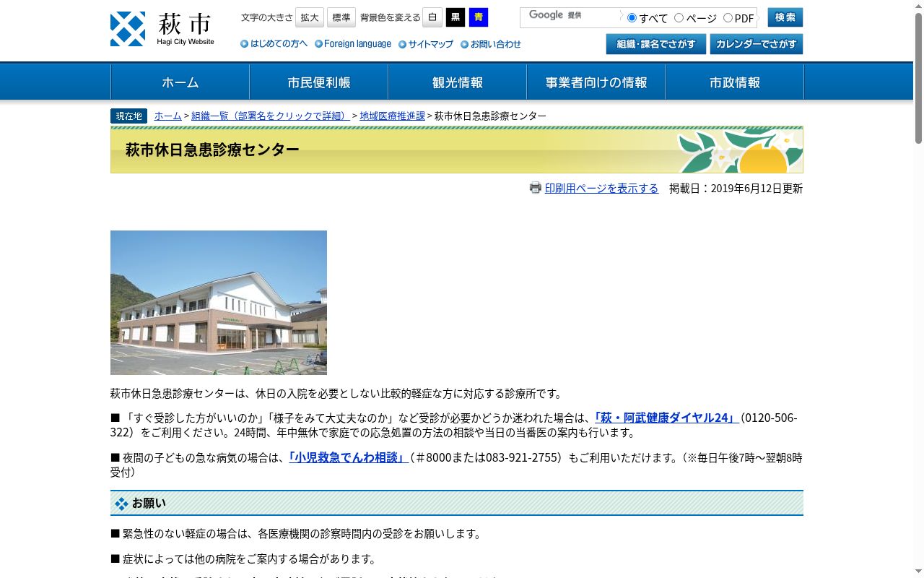Click the clinic building photo

[x=219, y=303]
